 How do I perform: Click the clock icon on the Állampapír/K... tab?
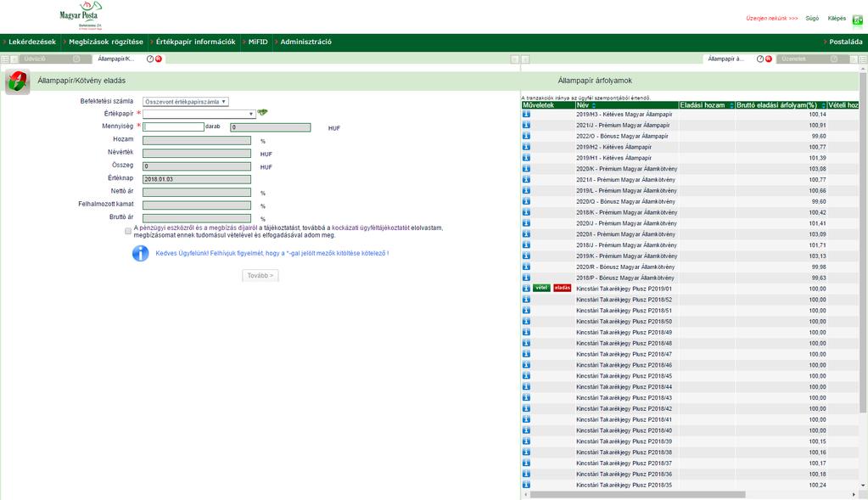pyautogui.click(x=150, y=59)
